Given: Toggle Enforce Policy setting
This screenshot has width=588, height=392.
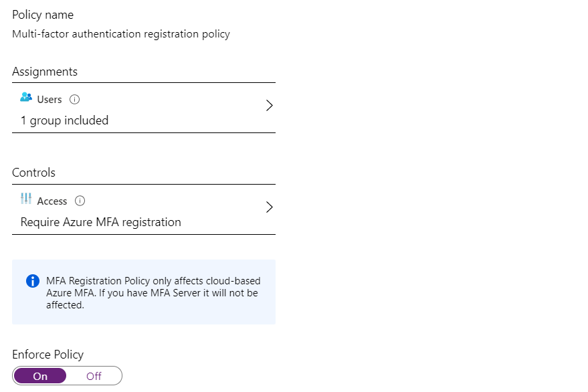Looking at the screenshot, I should (67, 375).
